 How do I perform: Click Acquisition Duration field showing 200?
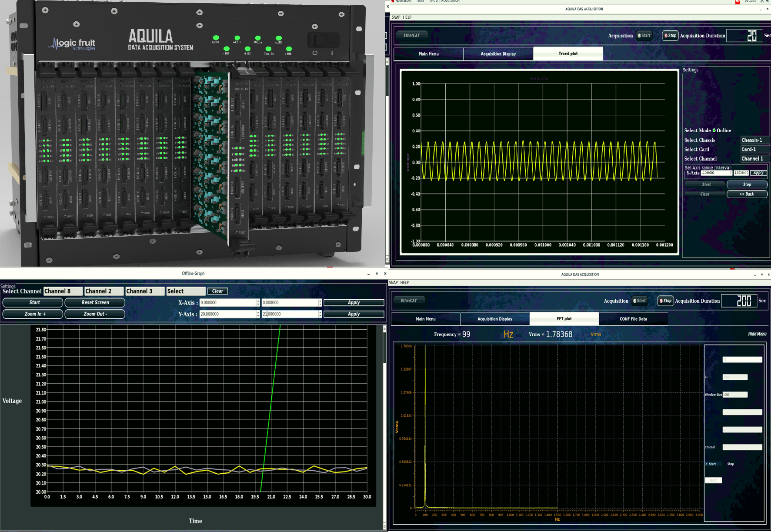[x=739, y=301]
